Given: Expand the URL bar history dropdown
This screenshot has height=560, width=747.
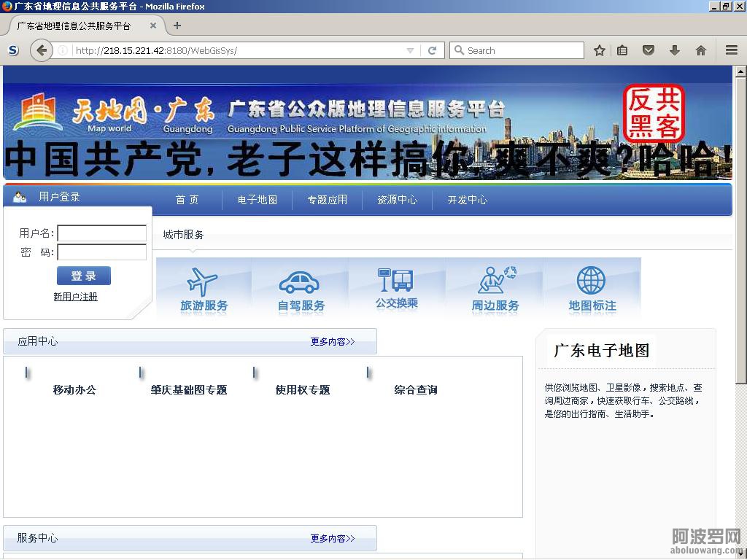Looking at the screenshot, I should click(410, 50).
